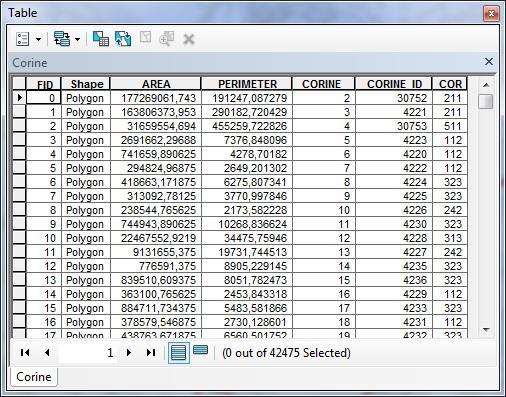Image resolution: width=506 pixels, height=397 pixels.
Task: Sort by the FID column header
Action: tap(44, 84)
